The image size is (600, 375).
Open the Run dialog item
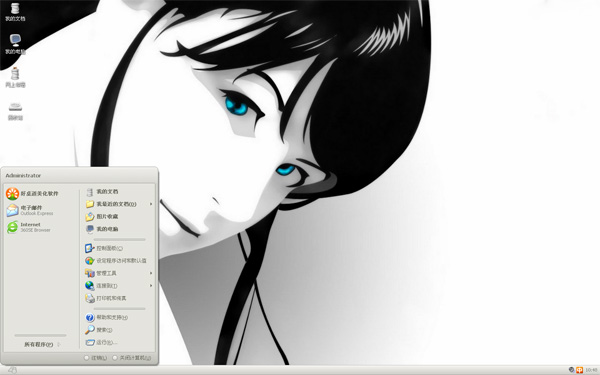pyautogui.click(x=101, y=342)
